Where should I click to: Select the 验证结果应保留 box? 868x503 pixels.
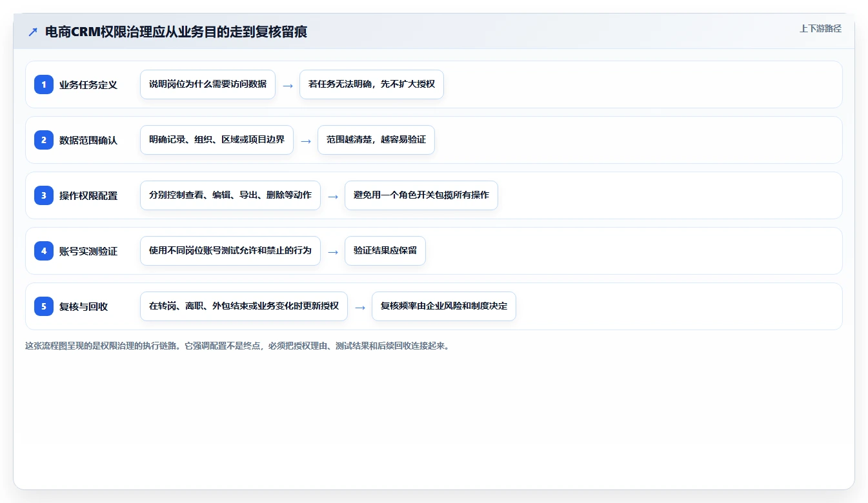pos(385,251)
